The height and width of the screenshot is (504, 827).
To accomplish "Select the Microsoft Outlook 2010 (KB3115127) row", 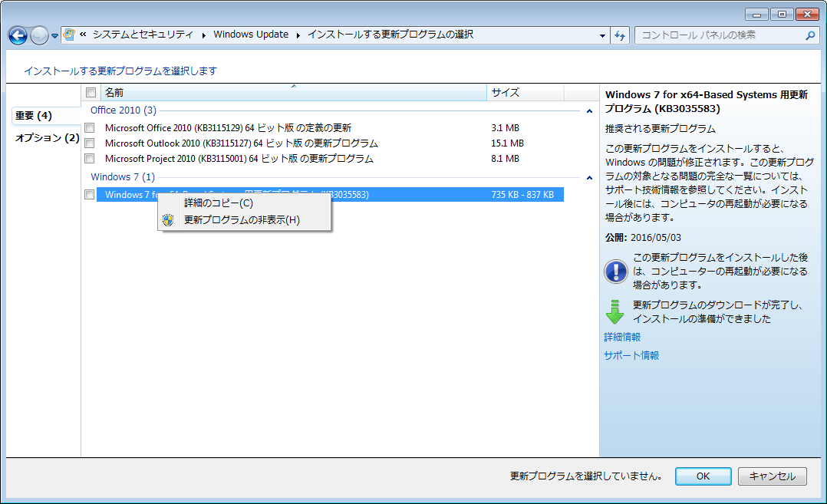I will 330,143.
